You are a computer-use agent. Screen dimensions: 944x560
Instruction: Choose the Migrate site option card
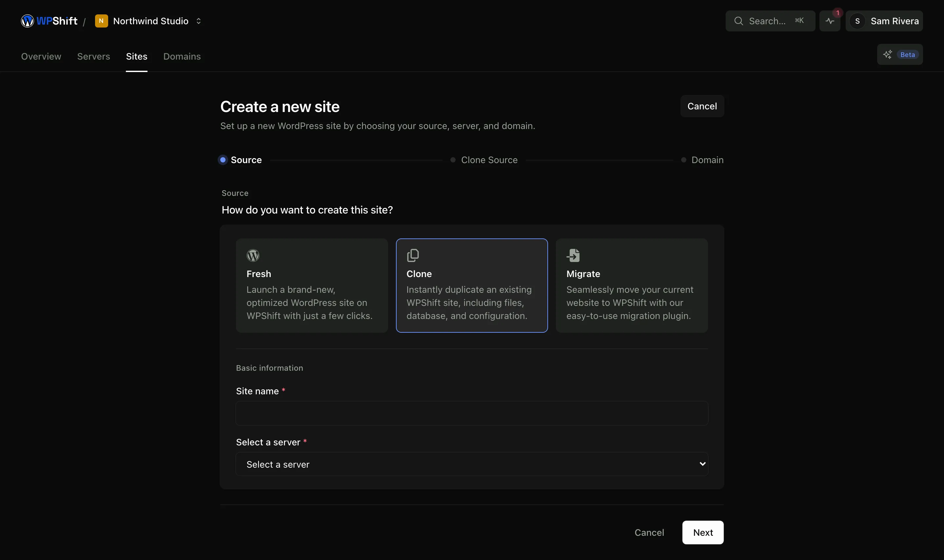(632, 285)
